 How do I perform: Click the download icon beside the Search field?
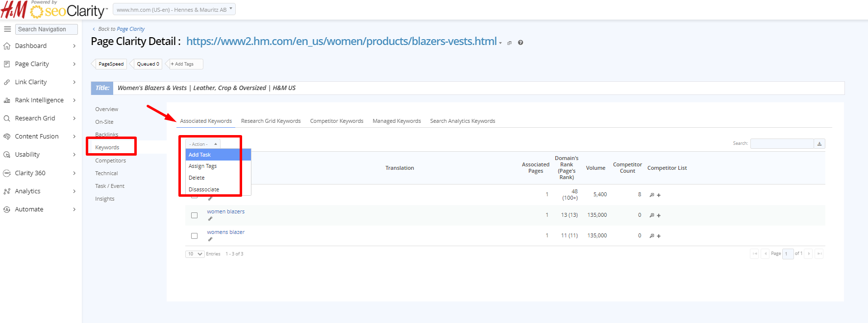[x=819, y=144]
